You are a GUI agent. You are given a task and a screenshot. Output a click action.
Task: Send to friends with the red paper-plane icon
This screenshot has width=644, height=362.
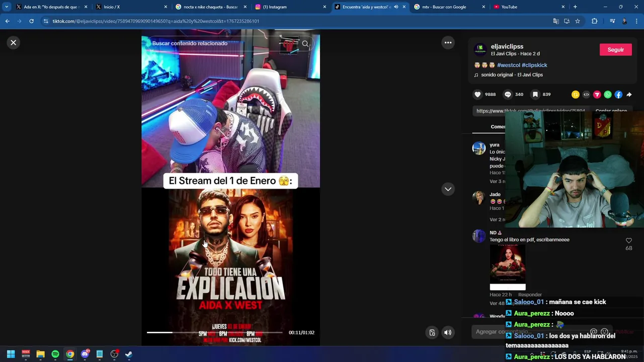coord(597,95)
